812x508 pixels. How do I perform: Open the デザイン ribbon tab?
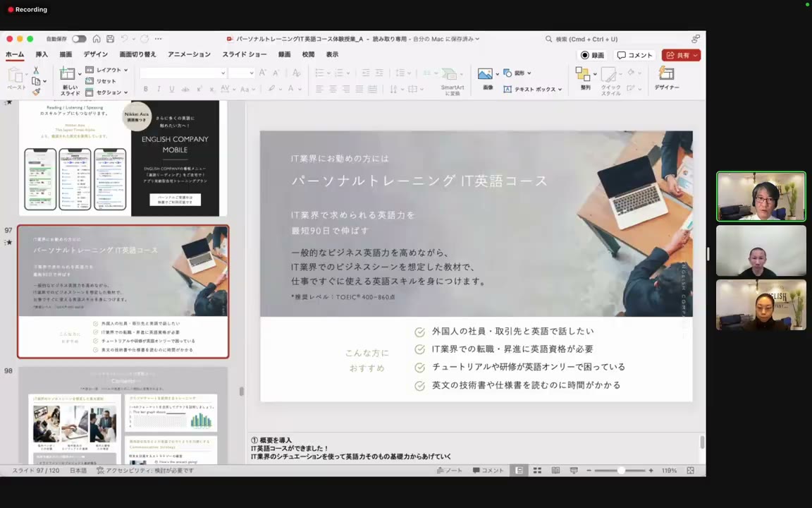pyautogui.click(x=96, y=54)
